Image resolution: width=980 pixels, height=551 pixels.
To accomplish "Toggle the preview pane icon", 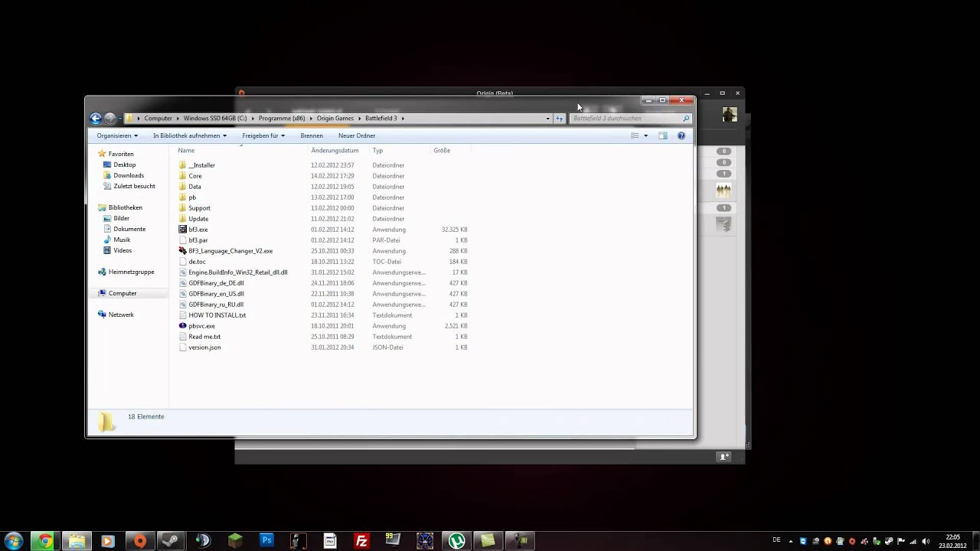I will pyautogui.click(x=663, y=135).
